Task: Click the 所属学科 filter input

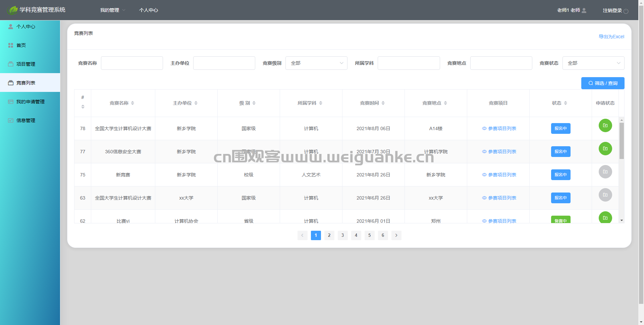Action: pos(409,63)
